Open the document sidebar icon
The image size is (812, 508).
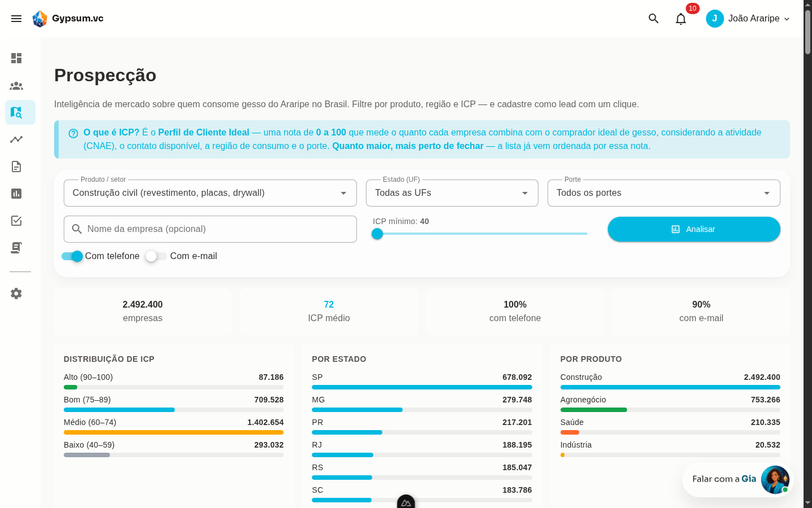[16, 167]
